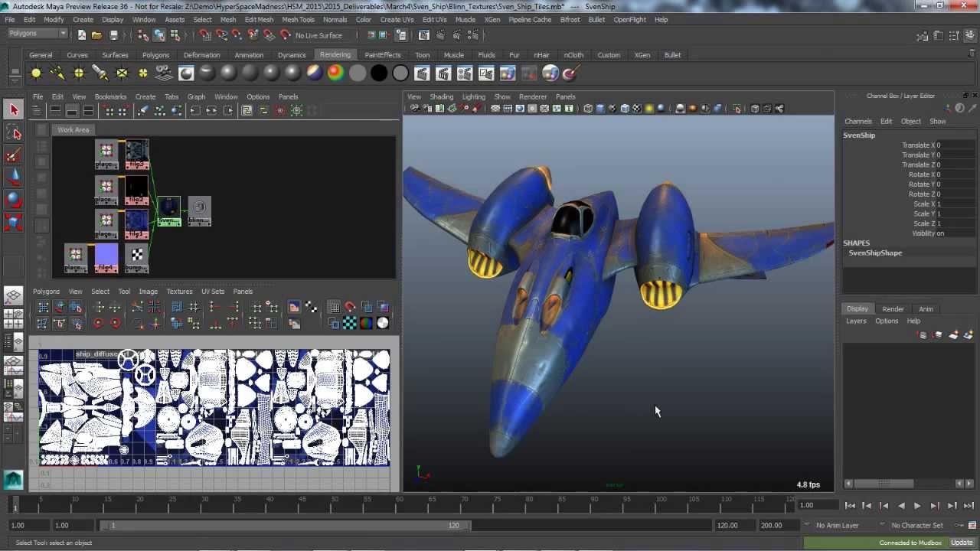The width and height of the screenshot is (980, 551).
Task: Click the black surface shader sphere
Action: (x=379, y=73)
